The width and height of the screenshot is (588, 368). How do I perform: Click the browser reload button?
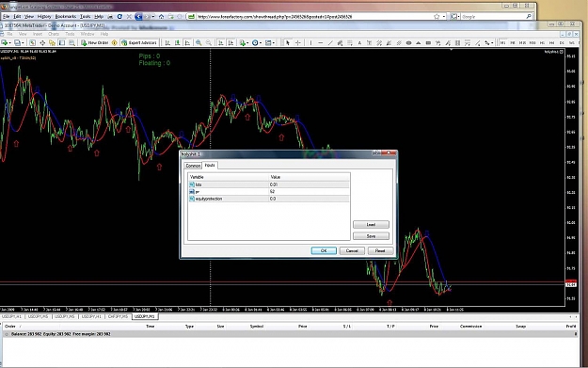coord(119,17)
